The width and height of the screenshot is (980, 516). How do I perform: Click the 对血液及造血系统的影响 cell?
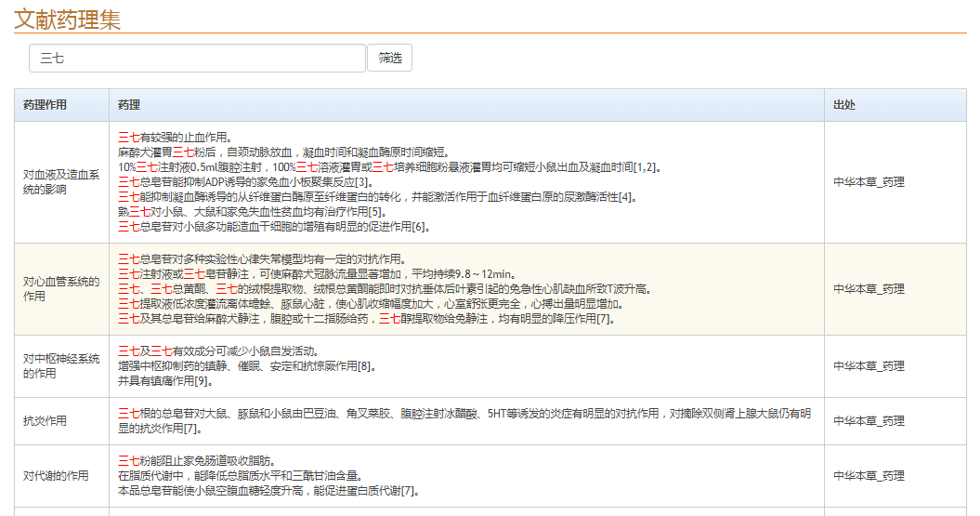[x=61, y=182]
